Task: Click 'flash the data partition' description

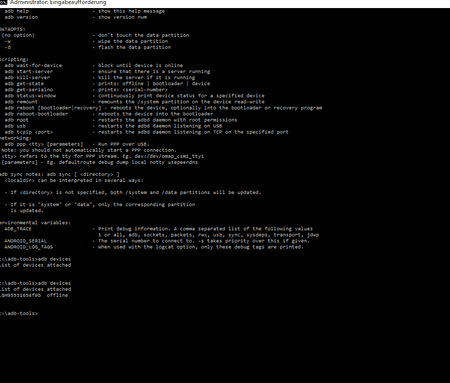Action: (134, 47)
